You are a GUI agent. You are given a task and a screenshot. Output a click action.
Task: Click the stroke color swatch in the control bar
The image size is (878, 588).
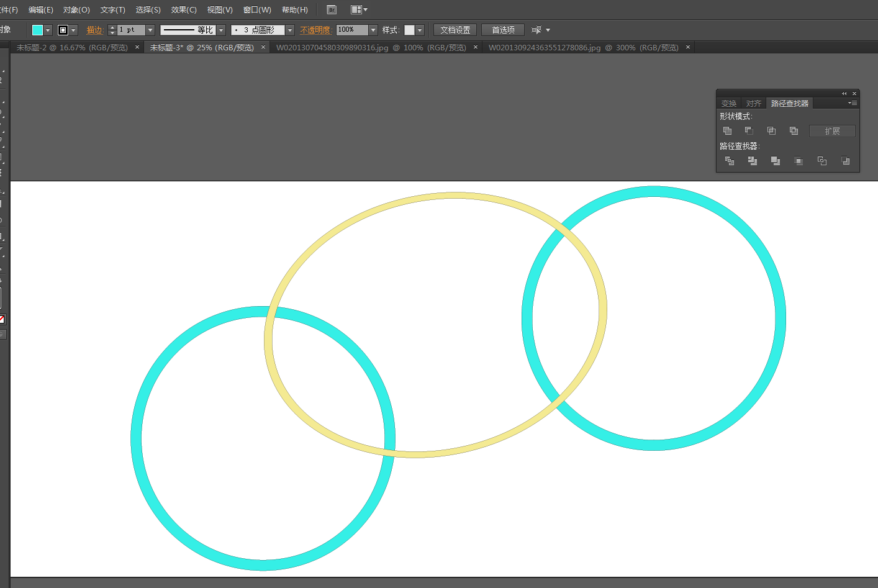63,30
